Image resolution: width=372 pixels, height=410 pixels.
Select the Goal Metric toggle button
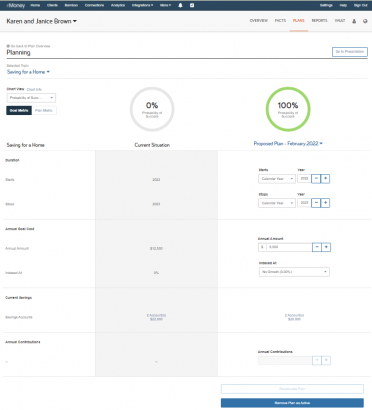(x=19, y=110)
